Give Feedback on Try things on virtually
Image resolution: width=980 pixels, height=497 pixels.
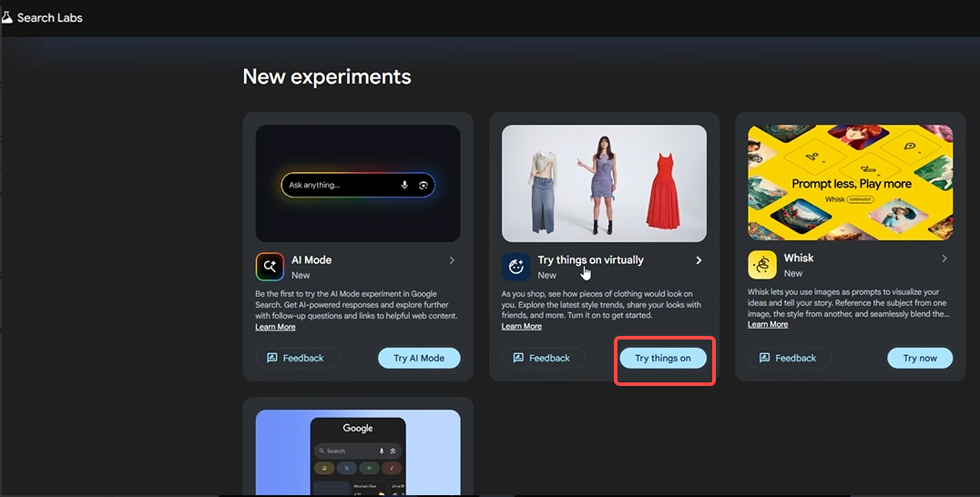[x=544, y=358]
